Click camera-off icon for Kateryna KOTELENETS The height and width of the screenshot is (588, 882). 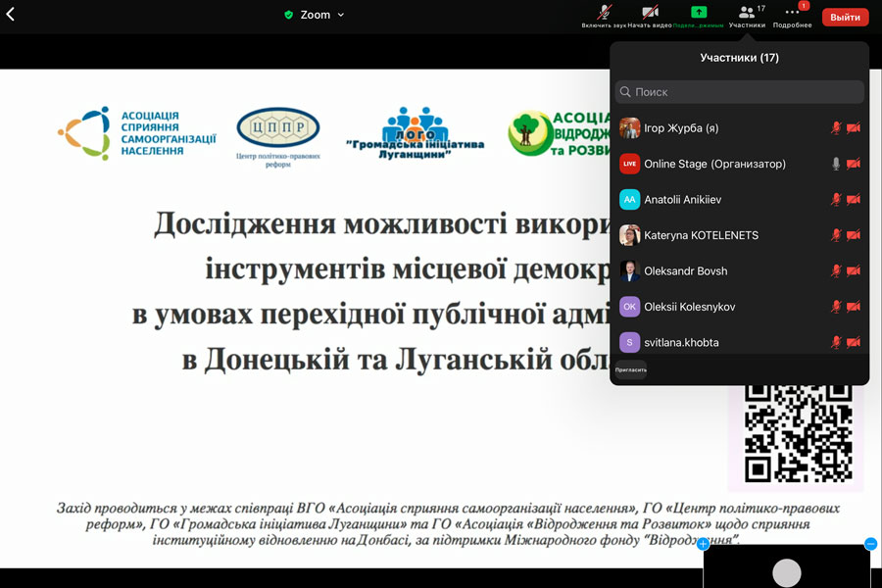point(854,235)
